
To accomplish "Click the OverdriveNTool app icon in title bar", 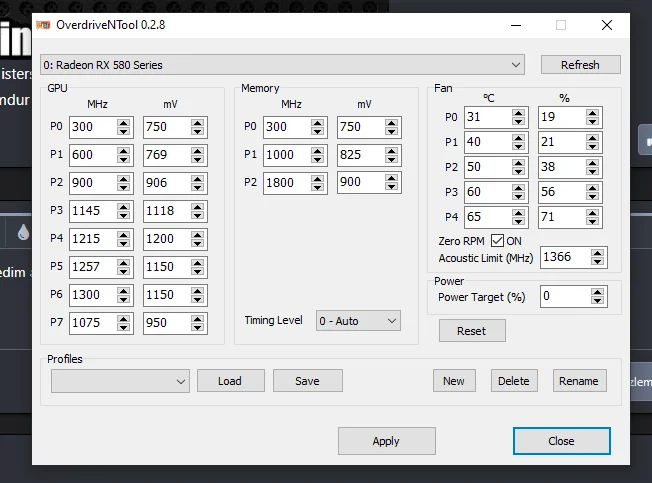I will click(43, 25).
